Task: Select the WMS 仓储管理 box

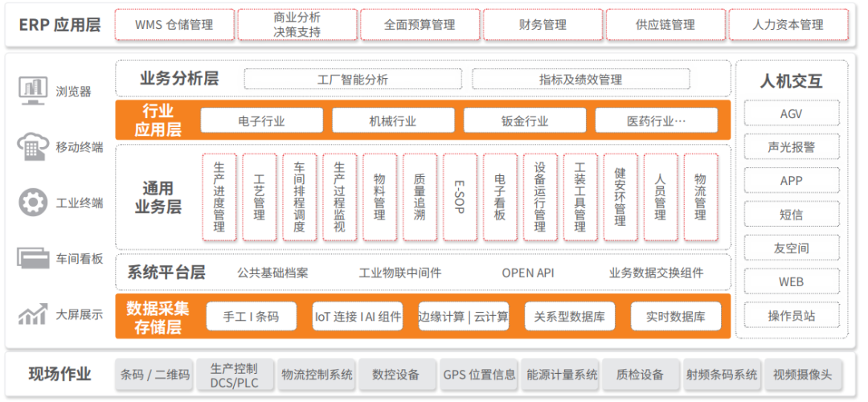Action: (174, 25)
